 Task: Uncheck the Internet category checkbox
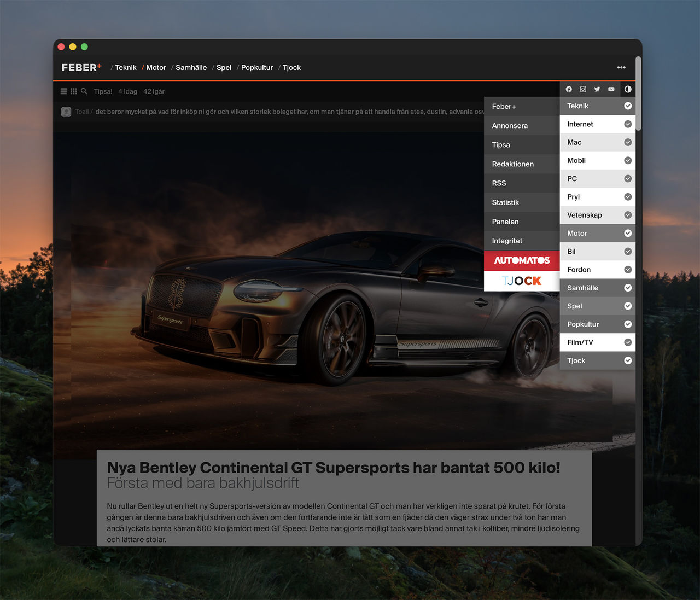click(628, 124)
